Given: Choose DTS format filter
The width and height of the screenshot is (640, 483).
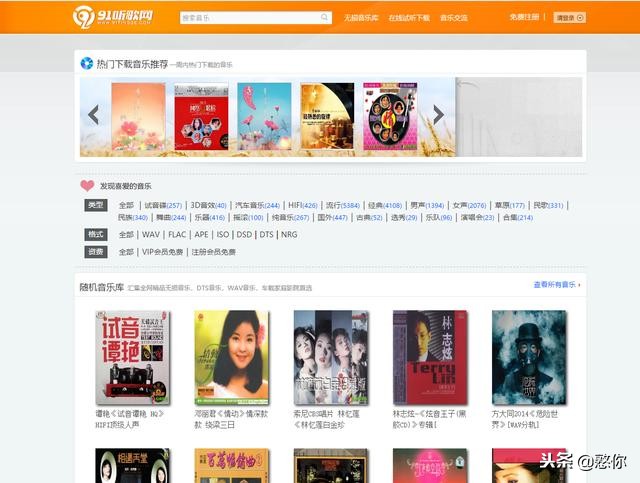Looking at the screenshot, I should point(267,235).
